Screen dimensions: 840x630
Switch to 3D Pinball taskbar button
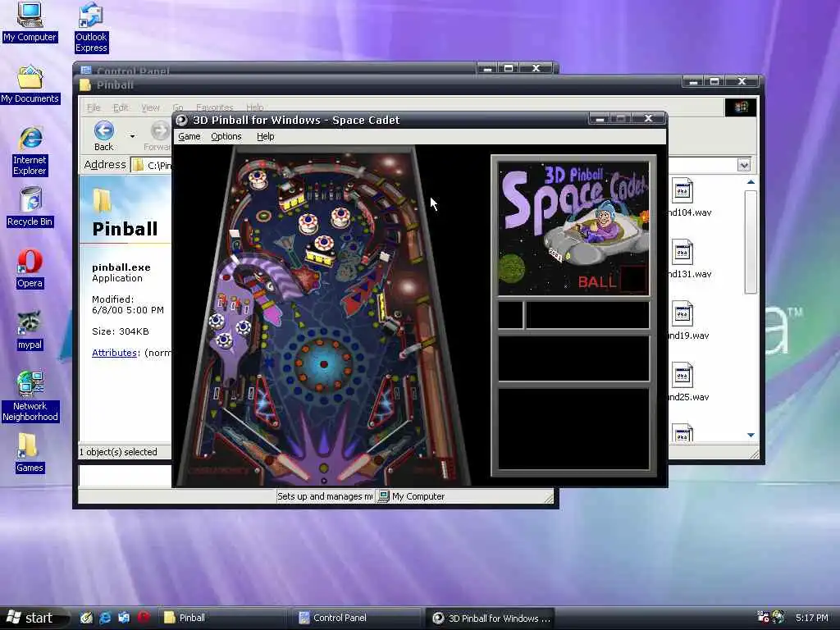click(491, 618)
